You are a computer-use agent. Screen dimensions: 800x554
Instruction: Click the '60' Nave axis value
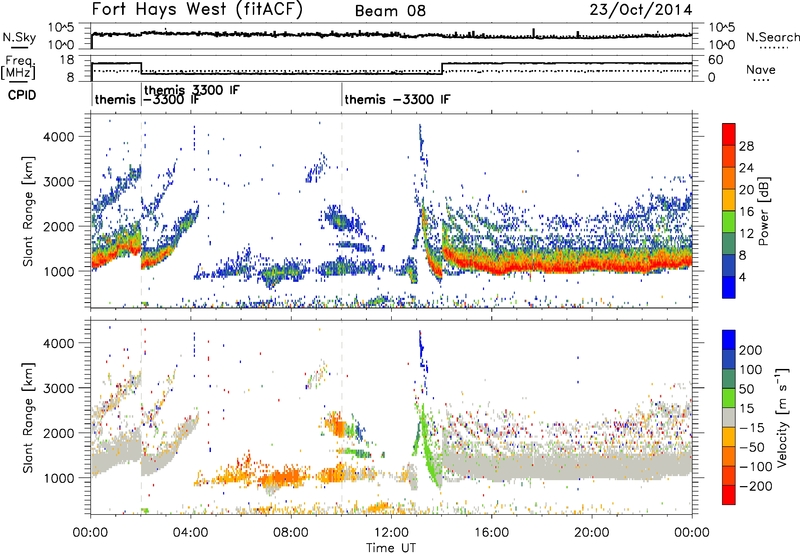click(x=716, y=60)
